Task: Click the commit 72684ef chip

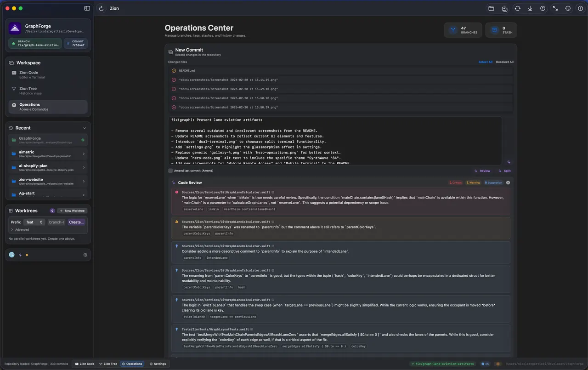Action: (75, 43)
